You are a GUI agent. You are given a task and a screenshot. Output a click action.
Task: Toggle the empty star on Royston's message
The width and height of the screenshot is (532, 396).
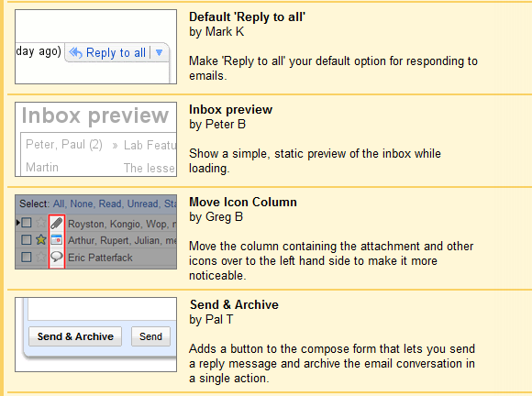click(41, 223)
